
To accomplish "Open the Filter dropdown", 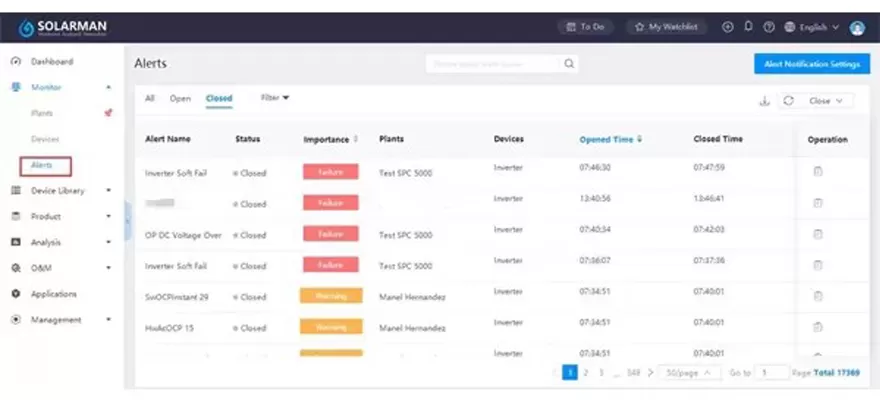I will pos(274,98).
